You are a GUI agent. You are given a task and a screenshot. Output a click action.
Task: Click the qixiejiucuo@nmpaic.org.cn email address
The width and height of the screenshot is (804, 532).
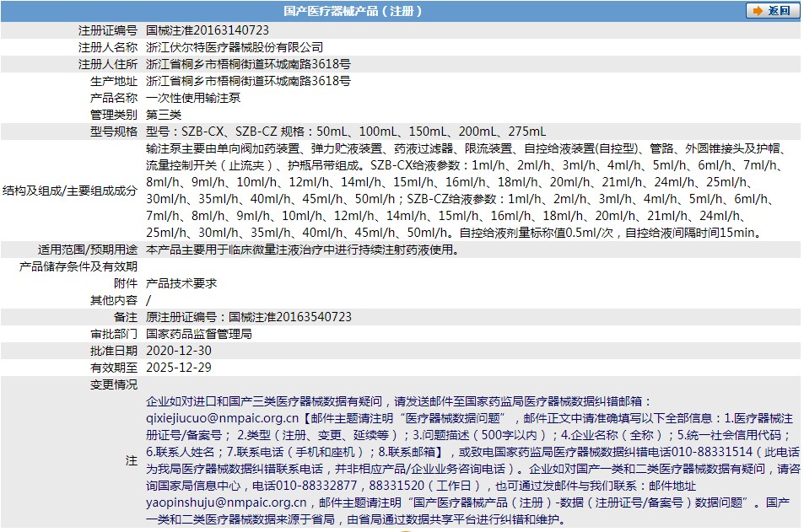coord(223,418)
